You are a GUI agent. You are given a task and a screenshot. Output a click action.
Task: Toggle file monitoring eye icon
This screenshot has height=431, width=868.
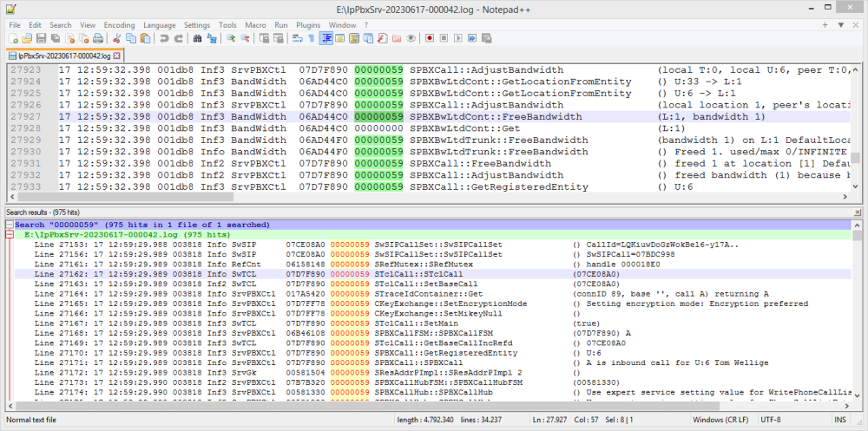[x=411, y=38]
